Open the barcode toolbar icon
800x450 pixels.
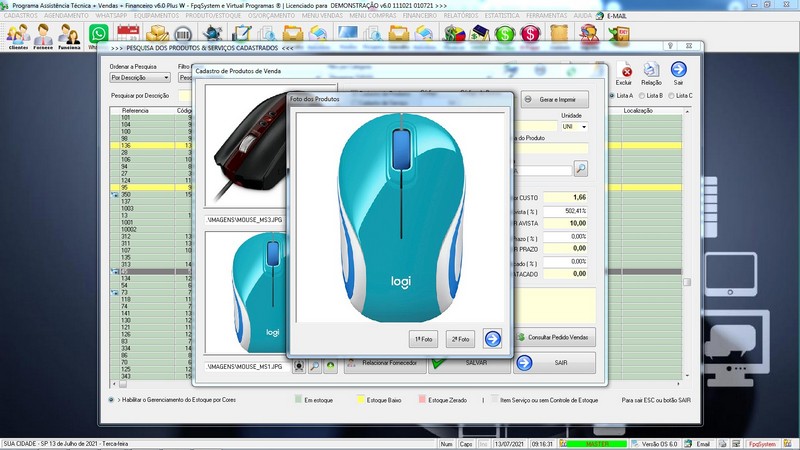183,34
